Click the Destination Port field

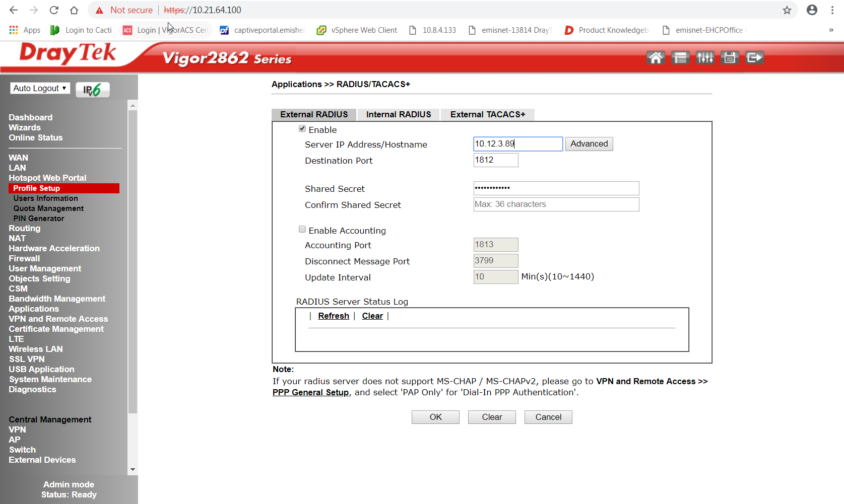(496, 160)
